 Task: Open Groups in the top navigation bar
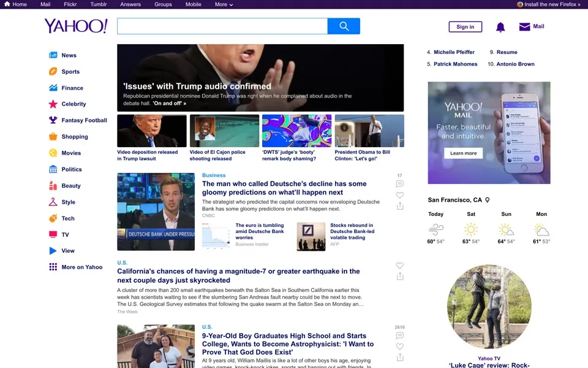pos(163,4)
